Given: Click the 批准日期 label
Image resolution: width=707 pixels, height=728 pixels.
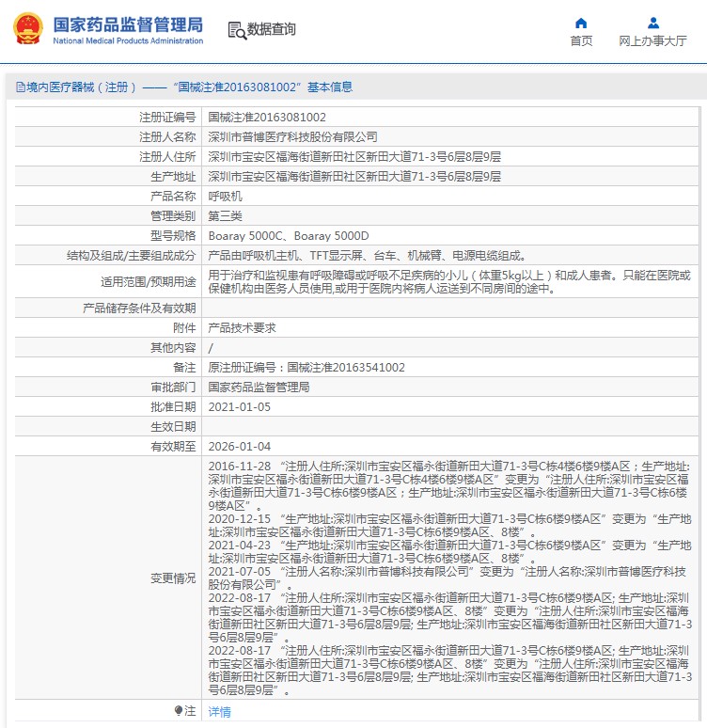Looking at the screenshot, I should (173, 406).
